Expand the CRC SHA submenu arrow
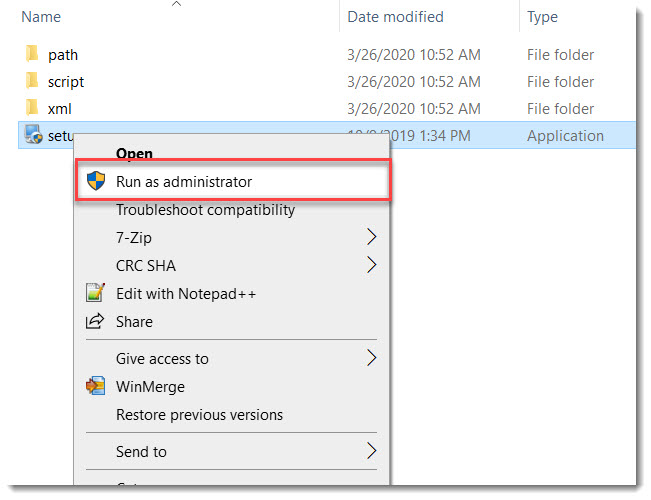Screen dimensions: 651x500 371,266
